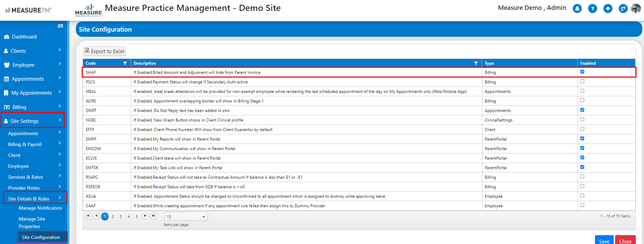Enable the CAAF checkbox
The height and width of the screenshot is (244, 644).
(582, 205)
